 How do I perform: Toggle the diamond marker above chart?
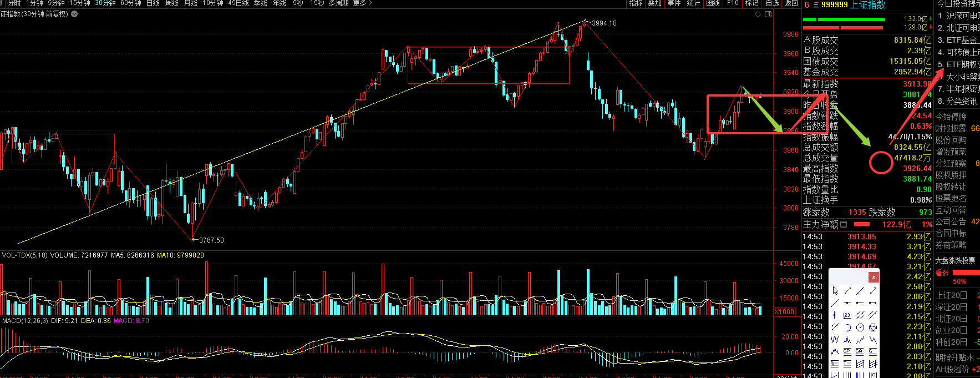pyautogui.click(x=758, y=14)
